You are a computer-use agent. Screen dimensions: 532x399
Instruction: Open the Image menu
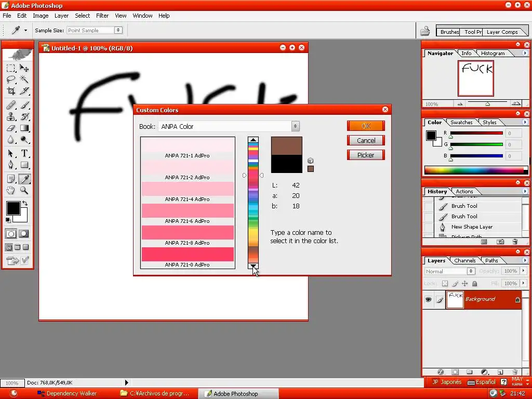41,16
